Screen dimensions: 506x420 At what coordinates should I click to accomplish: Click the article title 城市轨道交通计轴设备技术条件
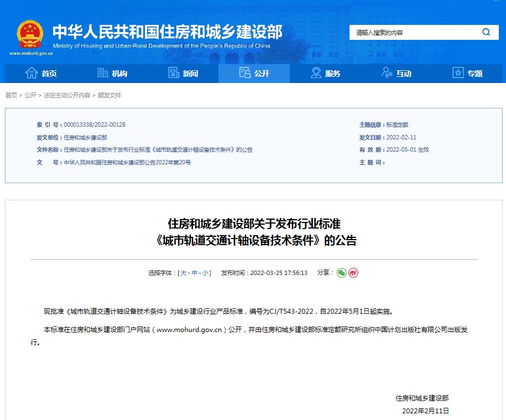point(238,241)
